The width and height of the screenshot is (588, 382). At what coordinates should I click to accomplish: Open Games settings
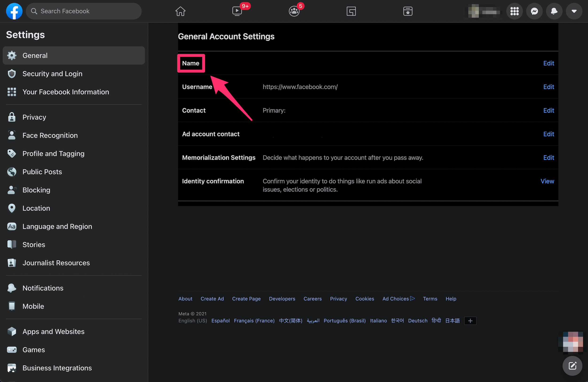(x=74, y=350)
